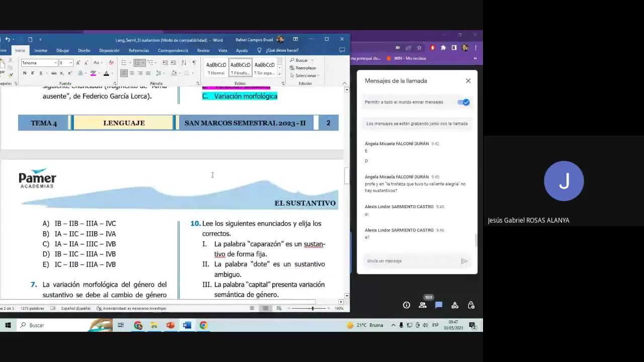Decrease the font size
The height and width of the screenshot is (362, 644).
tap(86, 63)
